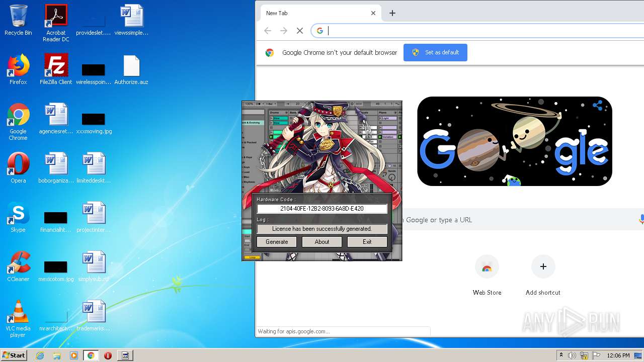644x362 pixels.
Task: Select agenciesret Word document icon
Action: tap(56, 119)
